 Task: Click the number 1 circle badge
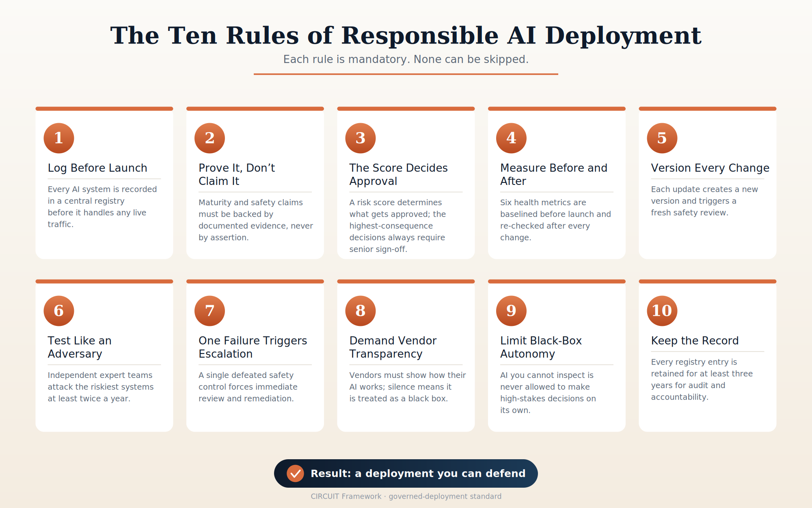59,138
